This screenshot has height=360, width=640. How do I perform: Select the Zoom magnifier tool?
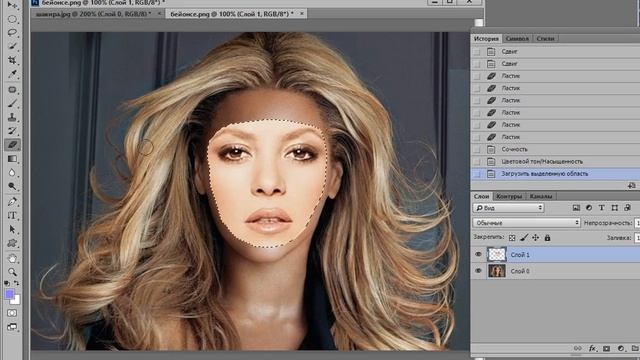(x=12, y=272)
